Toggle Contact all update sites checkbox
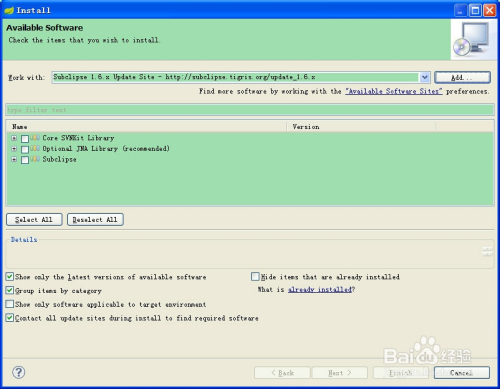 tap(10, 318)
